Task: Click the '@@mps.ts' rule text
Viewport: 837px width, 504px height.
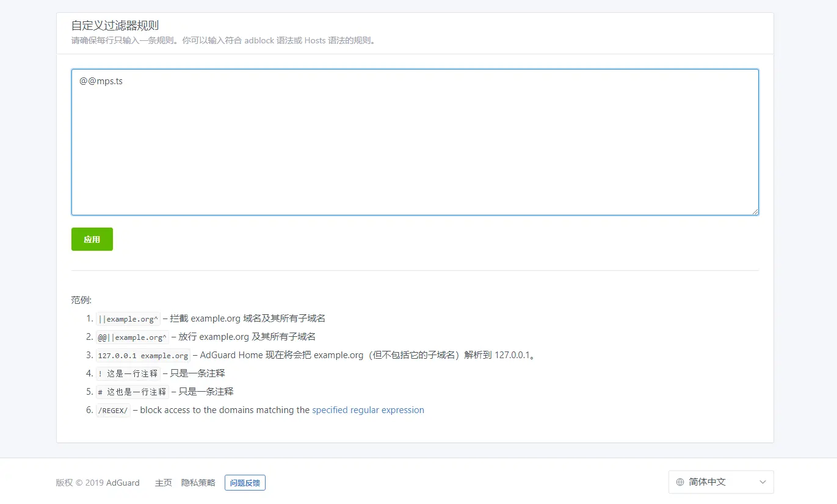Action: 101,81
